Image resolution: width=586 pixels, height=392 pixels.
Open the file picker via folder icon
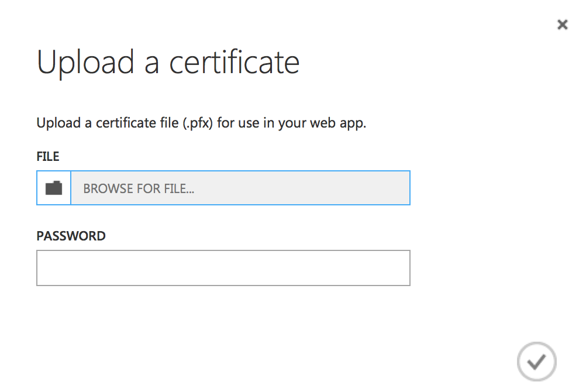(x=54, y=188)
